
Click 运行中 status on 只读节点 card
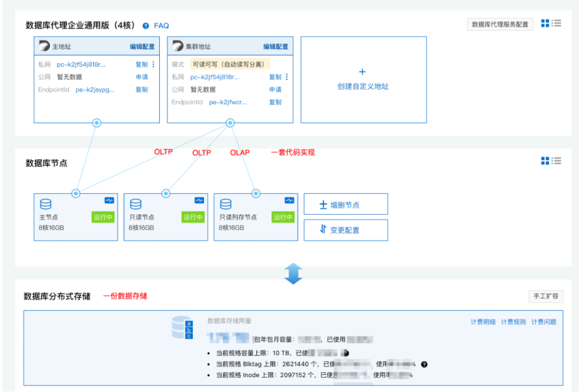(x=193, y=217)
